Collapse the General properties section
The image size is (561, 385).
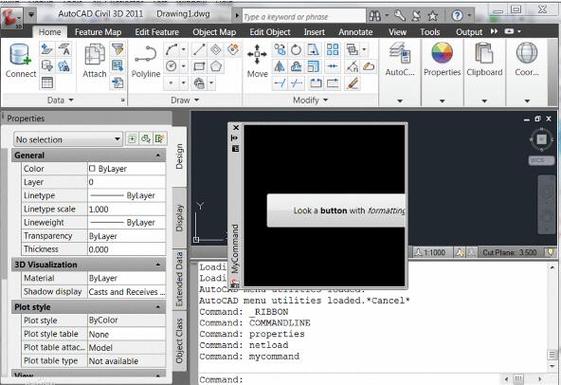[158, 155]
